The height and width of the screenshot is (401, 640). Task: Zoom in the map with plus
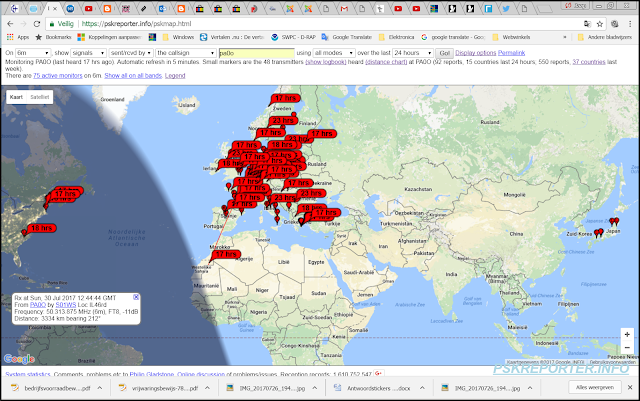click(x=627, y=334)
